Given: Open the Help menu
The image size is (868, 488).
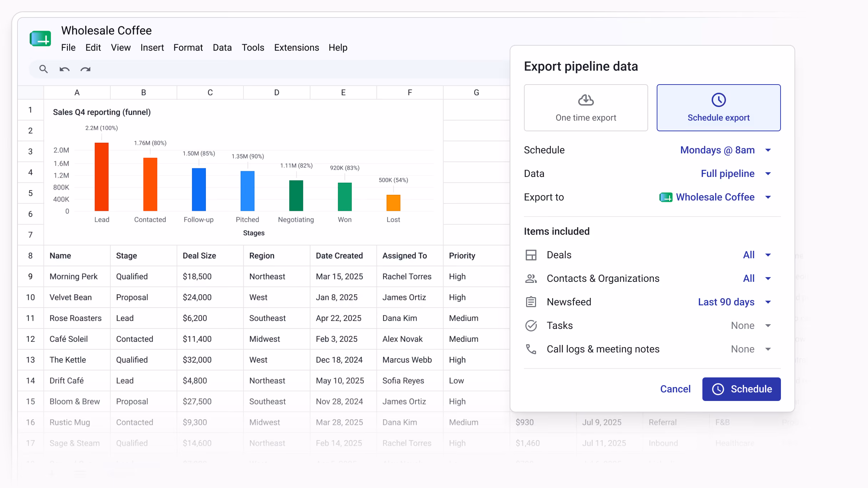Looking at the screenshot, I should click(x=338, y=48).
